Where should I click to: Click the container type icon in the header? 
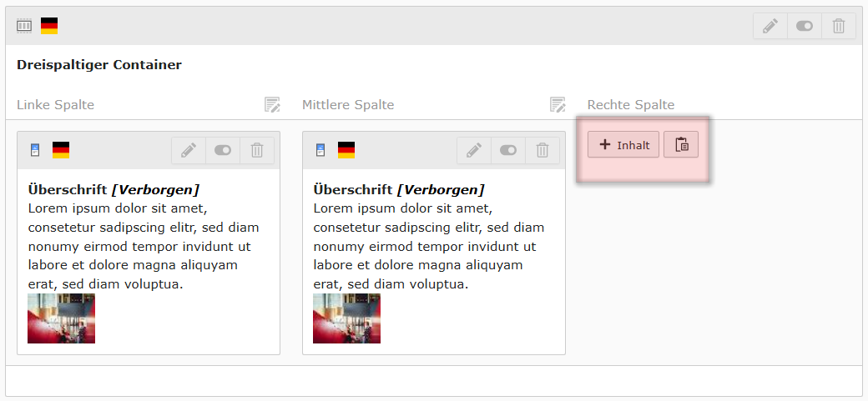coord(24,26)
